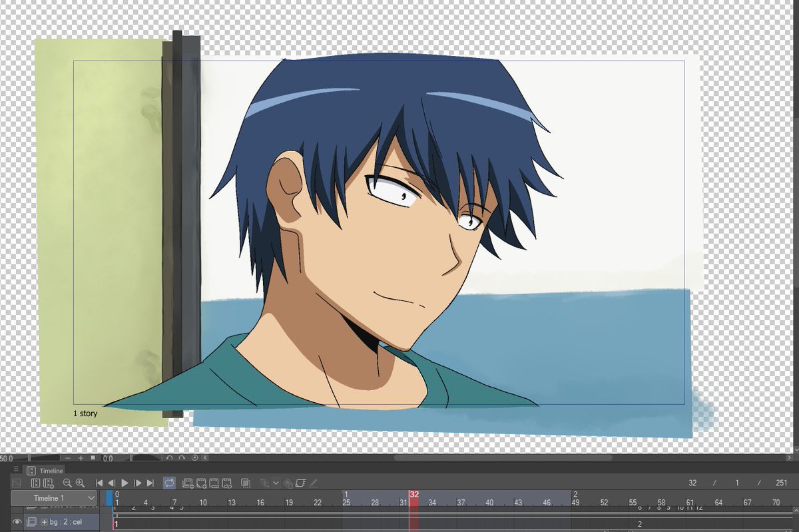This screenshot has height=532, width=799.
Task: Expand the keyframe interpolation dropdown arrow
Action: pyautogui.click(x=276, y=483)
